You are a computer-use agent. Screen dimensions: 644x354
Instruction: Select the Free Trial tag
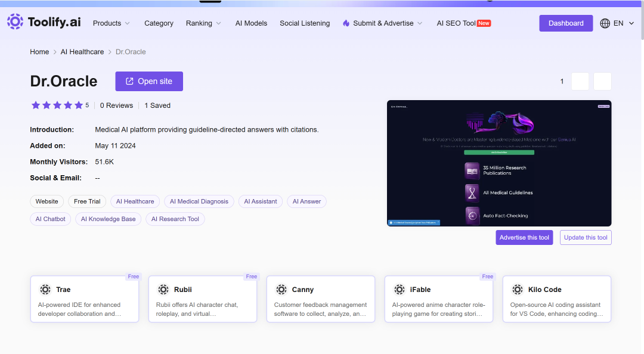click(87, 201)
